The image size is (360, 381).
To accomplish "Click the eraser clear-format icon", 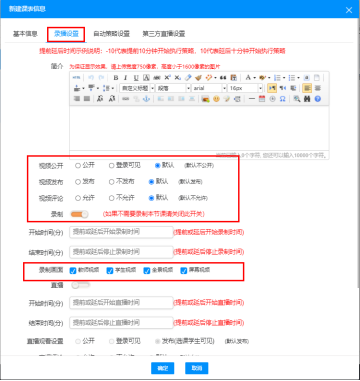I will pos(188,78).
